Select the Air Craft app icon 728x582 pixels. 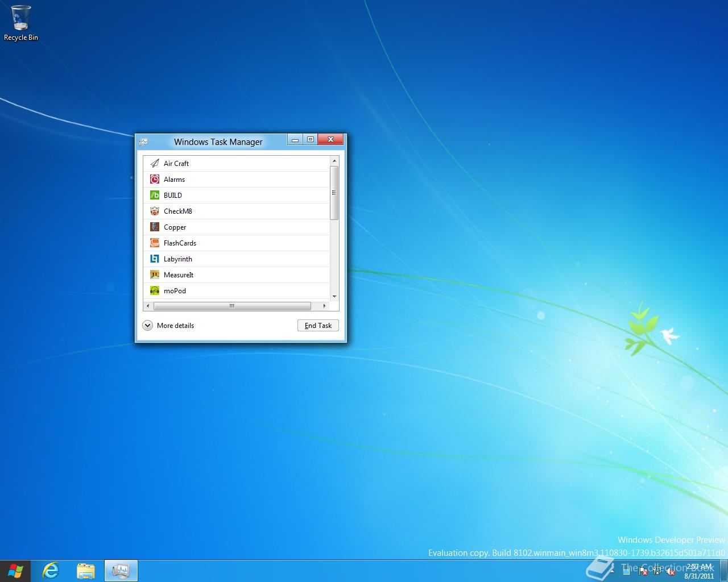tap(154, 163)
